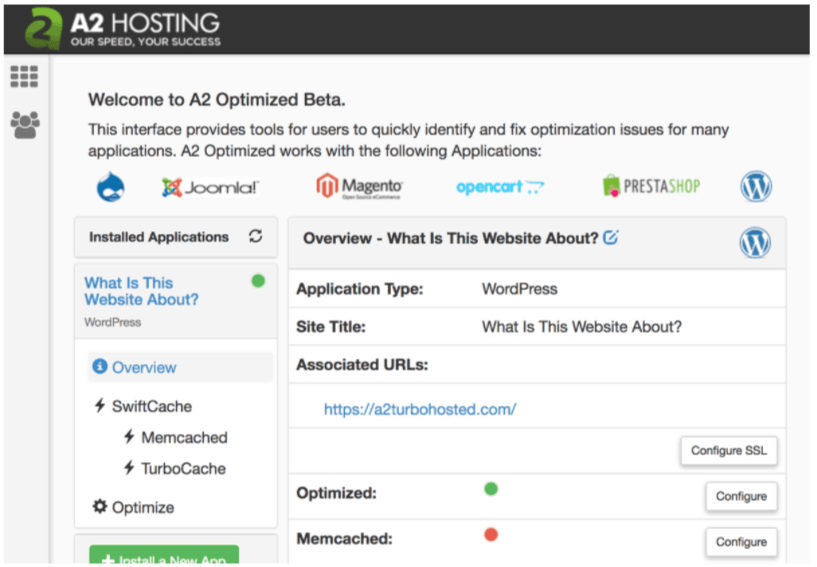This screenshot has height=567, width=817.
Task: Click the Joomla logo
Action: click(210, 187)
